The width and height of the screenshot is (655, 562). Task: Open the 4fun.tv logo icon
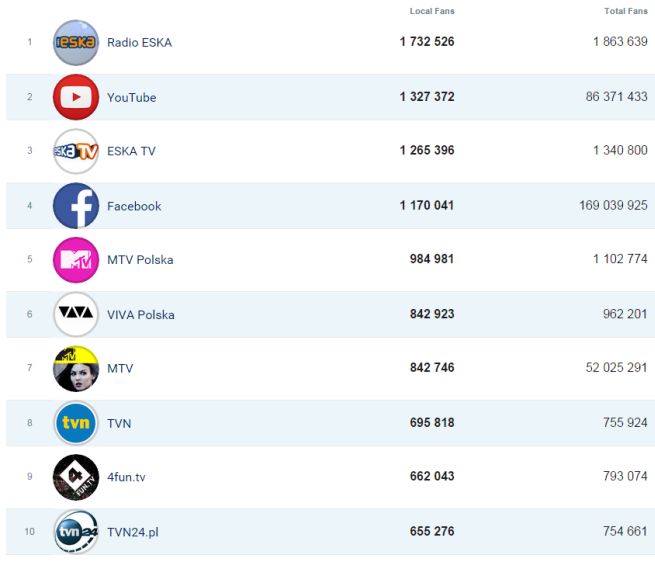coord(76,477)
